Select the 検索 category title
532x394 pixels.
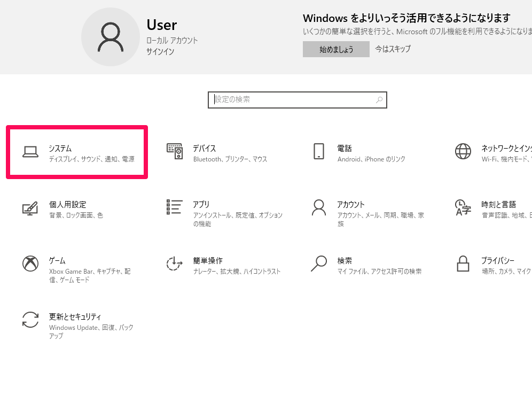click(345, 260)
